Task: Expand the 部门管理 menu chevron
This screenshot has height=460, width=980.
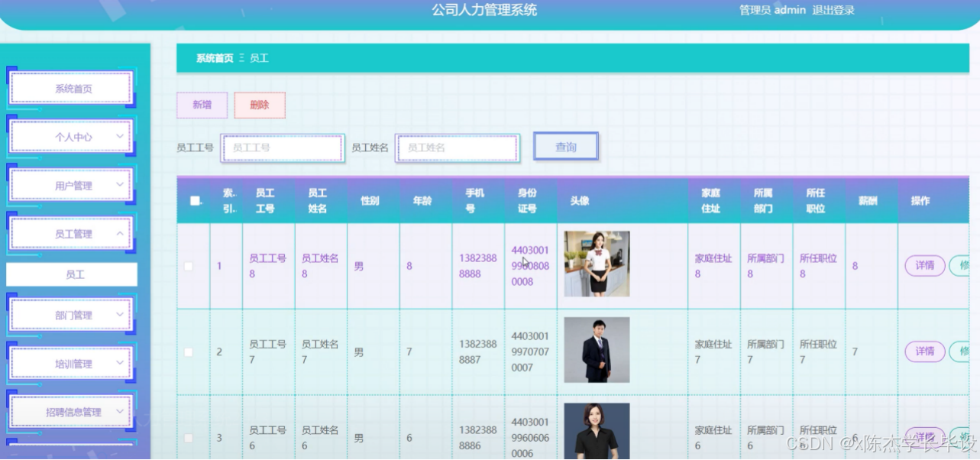Action: click(x=120, y=314)
